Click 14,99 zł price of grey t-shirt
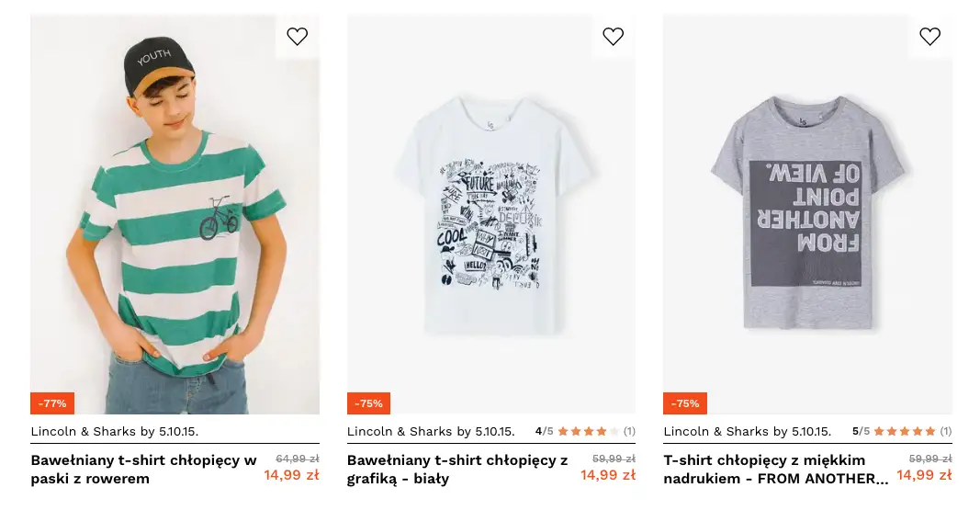 pos(924,475)
